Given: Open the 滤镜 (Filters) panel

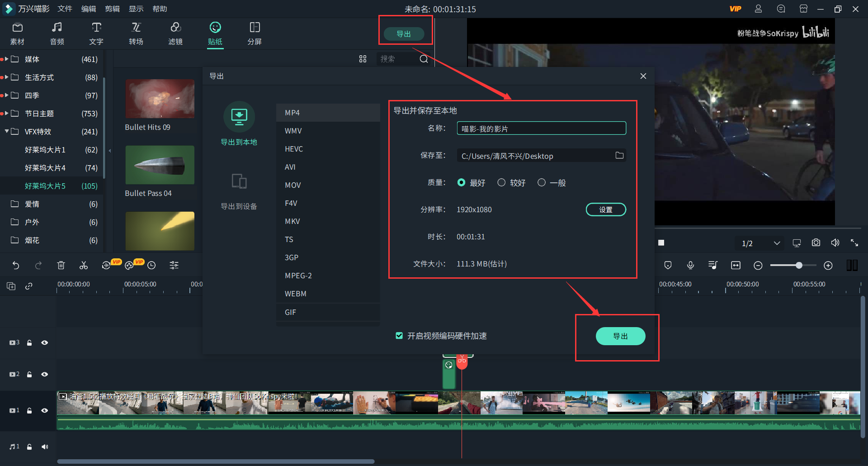Looking at the screenshot, I should pyautogui.click(x=175, y=33).
